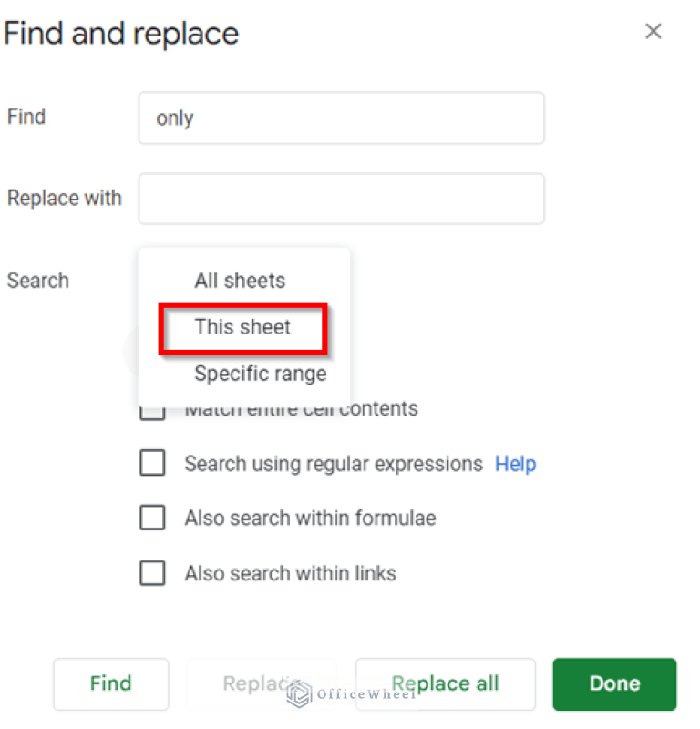Enable Also search within links

(152, 573)
